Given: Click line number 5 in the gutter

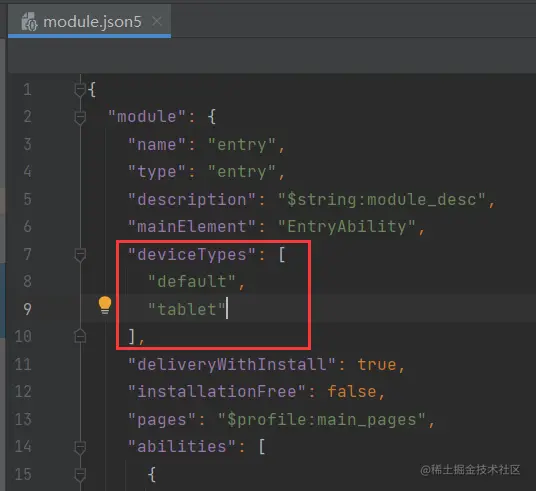Looking at the screenshot, I should (27, 199).
